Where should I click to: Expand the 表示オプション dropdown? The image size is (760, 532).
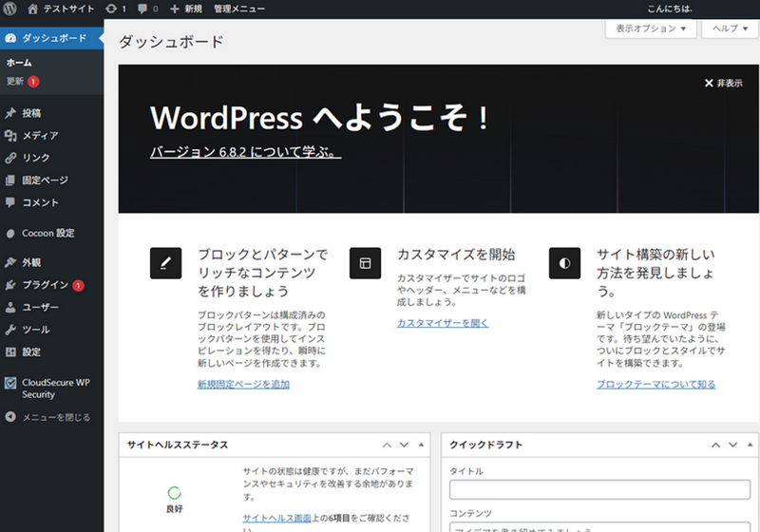click(x=651, y=28)
